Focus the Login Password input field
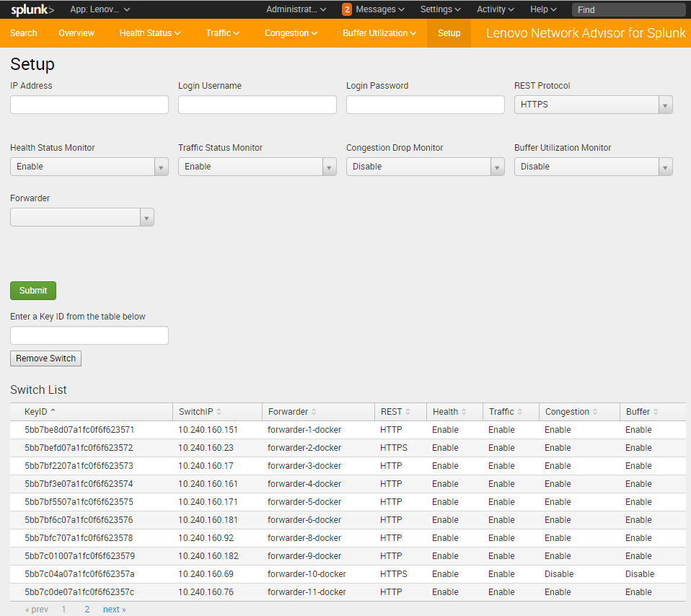The image size is (691, 616). point(426,105)
